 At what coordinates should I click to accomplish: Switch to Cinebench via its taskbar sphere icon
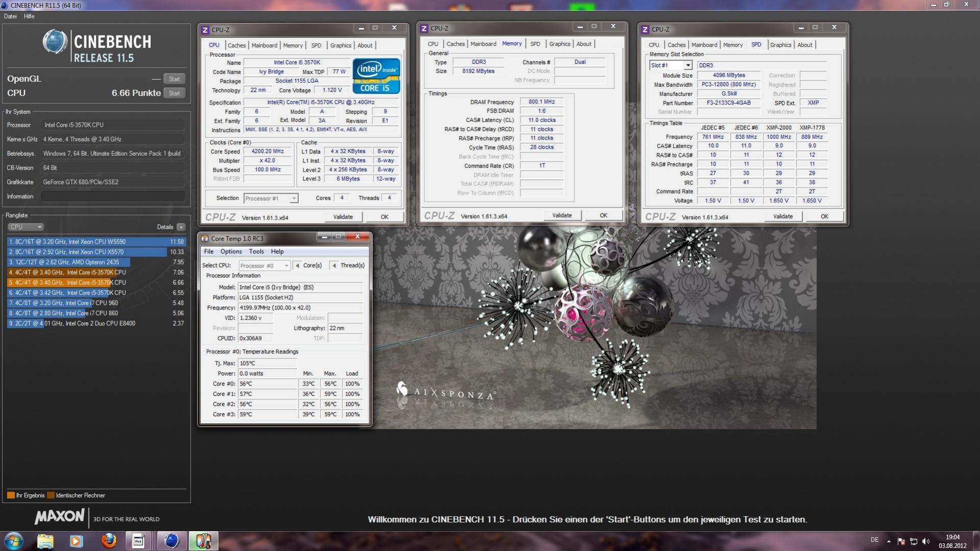pos(171,541)
